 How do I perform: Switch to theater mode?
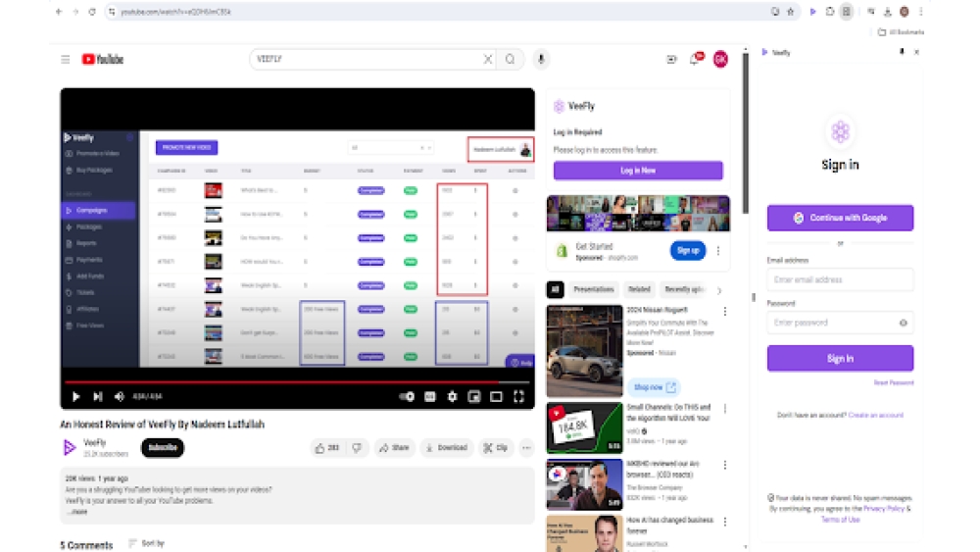pos(496,396)
